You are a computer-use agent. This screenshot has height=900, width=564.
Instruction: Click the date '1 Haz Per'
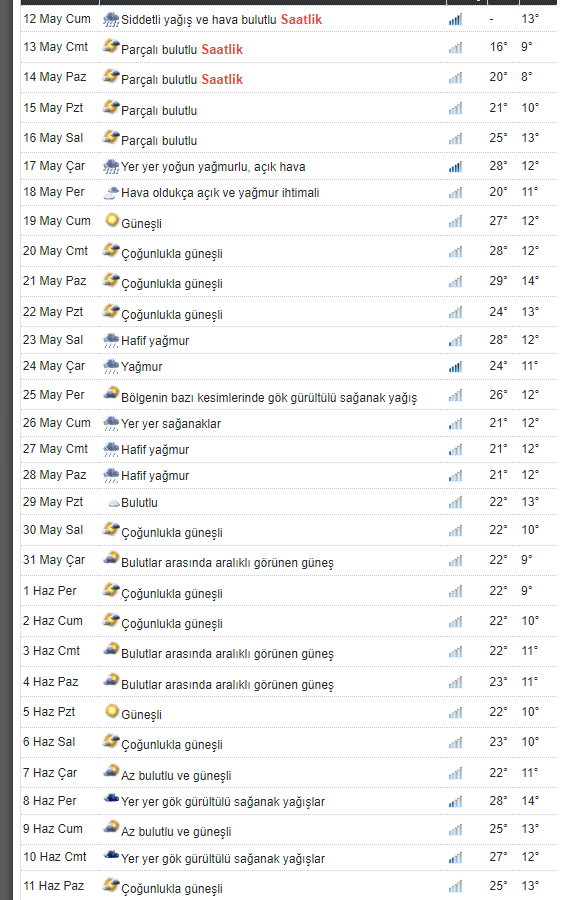tap(49, 591)
